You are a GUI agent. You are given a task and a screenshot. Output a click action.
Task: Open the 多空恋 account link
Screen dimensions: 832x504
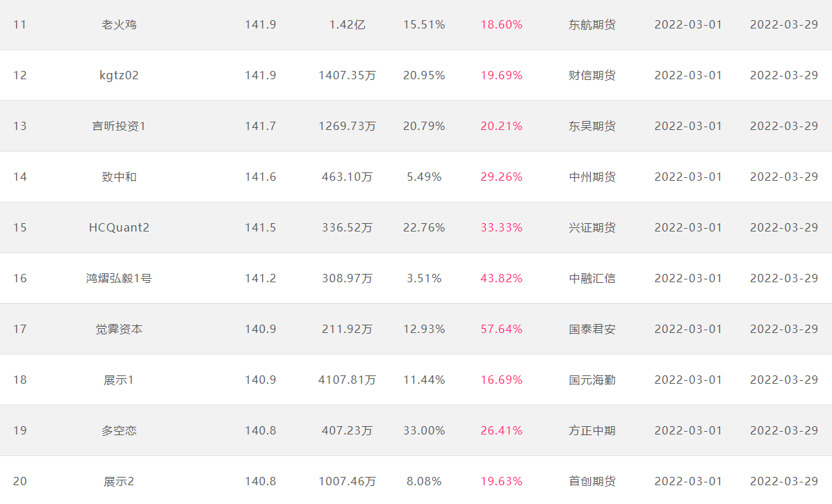119,430
